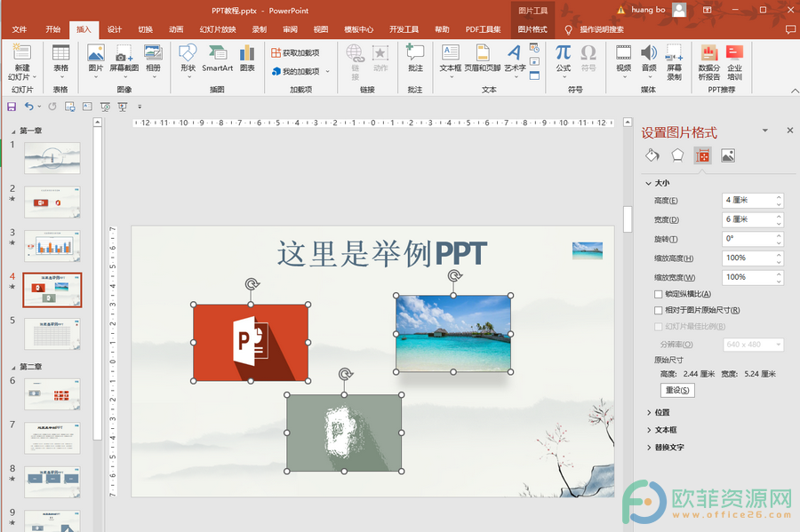Toggle relative to original picture size checkbox
Image resolution: width=800 pixels, height=532 pixels.
point(658,310)
